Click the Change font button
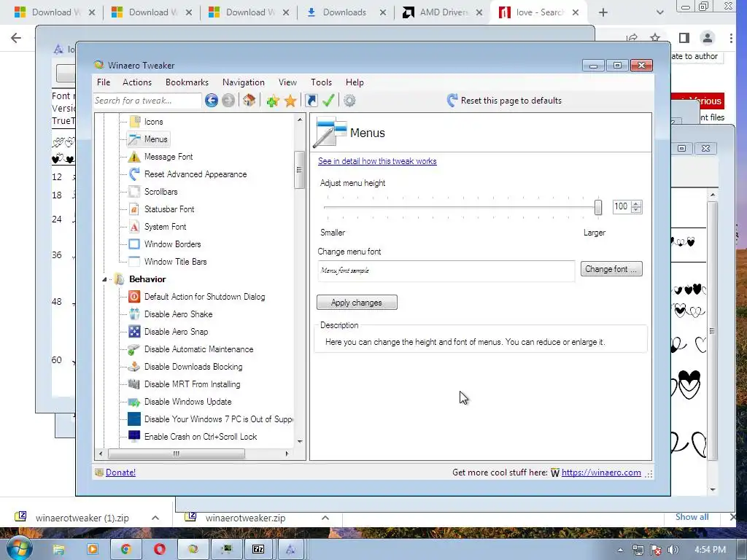 point(611,269)
